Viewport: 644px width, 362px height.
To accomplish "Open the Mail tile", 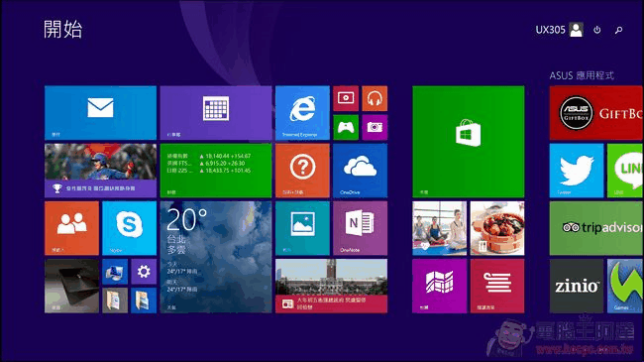I will (x=100, y=113).
